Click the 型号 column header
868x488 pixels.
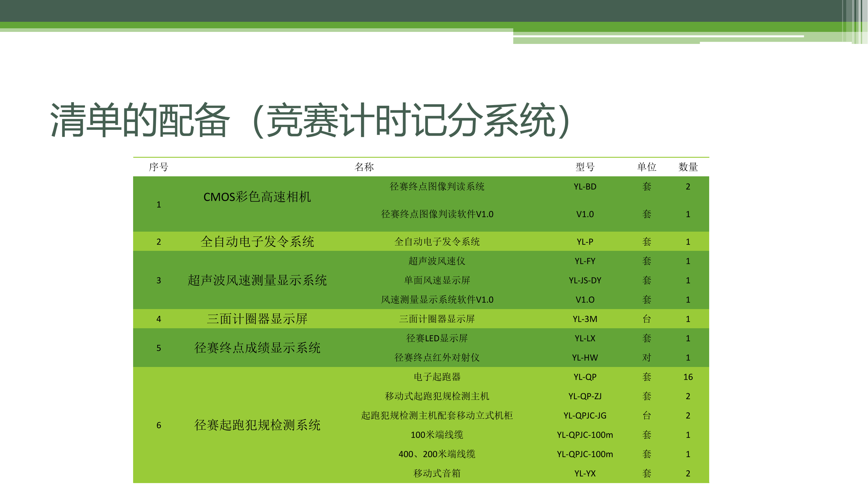tap(585, 167)
